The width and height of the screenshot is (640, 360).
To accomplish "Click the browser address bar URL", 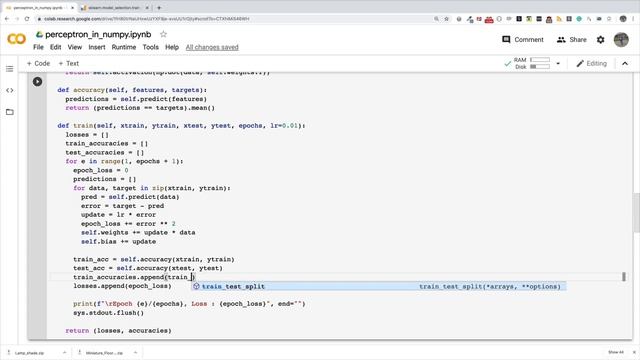I will (147, 19).
